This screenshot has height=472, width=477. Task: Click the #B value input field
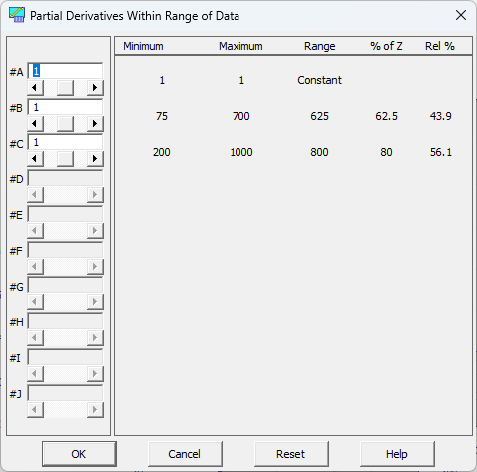pyautogui.click(x=65, y=107)
